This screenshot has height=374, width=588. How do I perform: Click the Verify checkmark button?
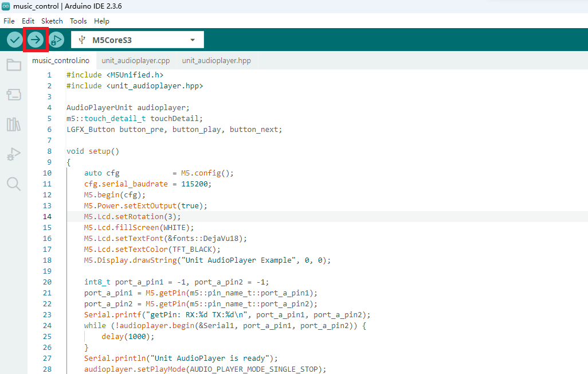[x=15, y=40]
